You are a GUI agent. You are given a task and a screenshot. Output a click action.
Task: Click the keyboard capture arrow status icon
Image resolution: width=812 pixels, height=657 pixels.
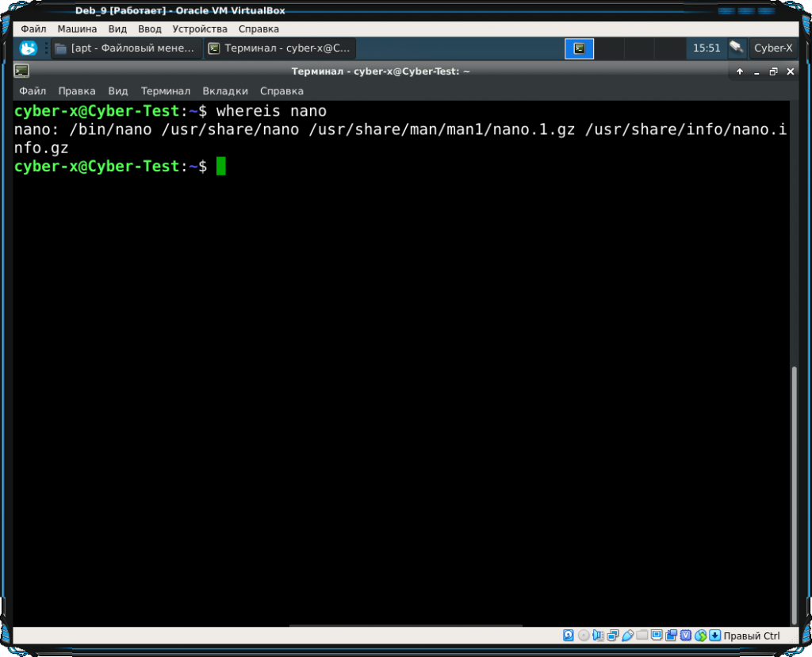[714, 636]
